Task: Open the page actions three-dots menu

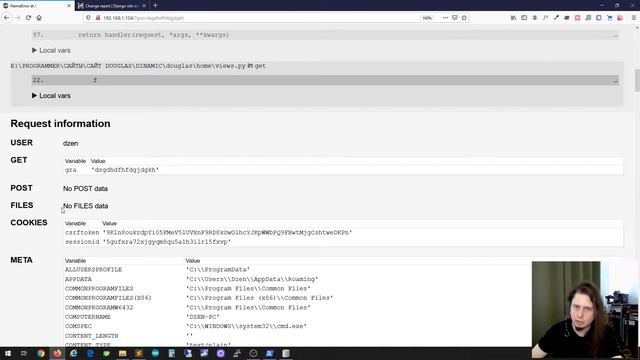Action: click(x=445, y=18)
